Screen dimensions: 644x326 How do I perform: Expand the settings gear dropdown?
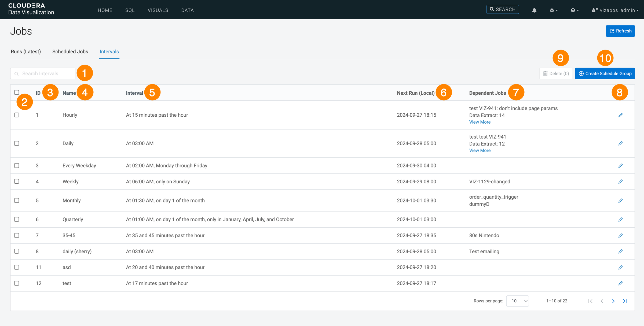pyautogui.click(x=553, y=10)
